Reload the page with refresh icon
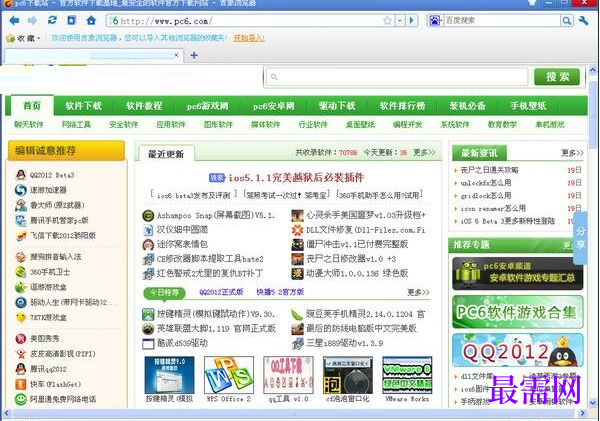The width and height of the screenshot is (600, 421). click(52, 20)
